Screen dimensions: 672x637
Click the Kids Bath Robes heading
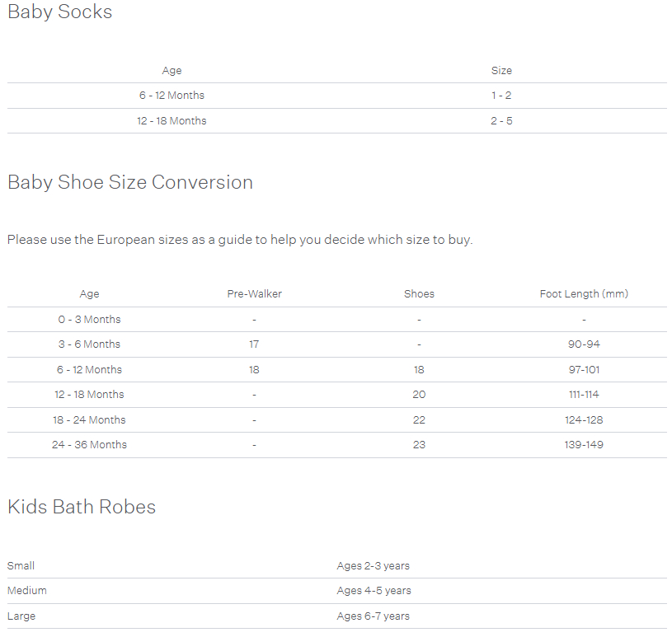click(x=82, y=507)
